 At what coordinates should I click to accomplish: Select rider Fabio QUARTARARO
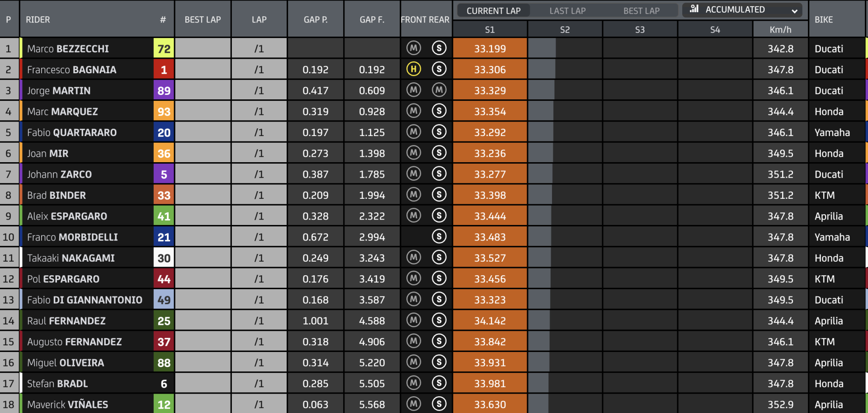pyautogui.click(x=72, y=132)
